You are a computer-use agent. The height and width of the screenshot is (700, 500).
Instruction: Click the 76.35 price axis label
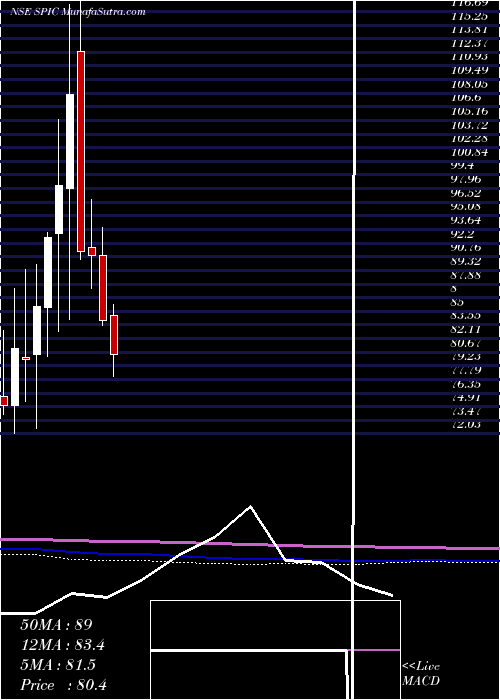pos(467,384)
